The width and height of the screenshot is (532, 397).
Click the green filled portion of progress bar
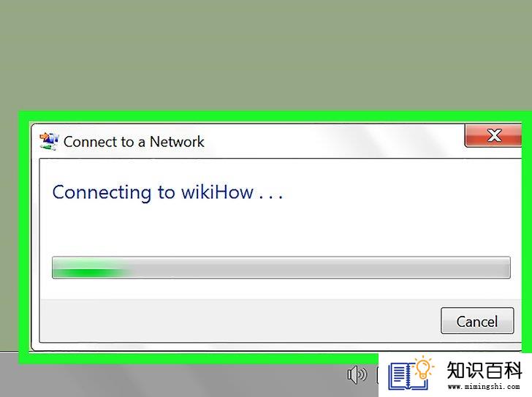click(x=91, y=268)
